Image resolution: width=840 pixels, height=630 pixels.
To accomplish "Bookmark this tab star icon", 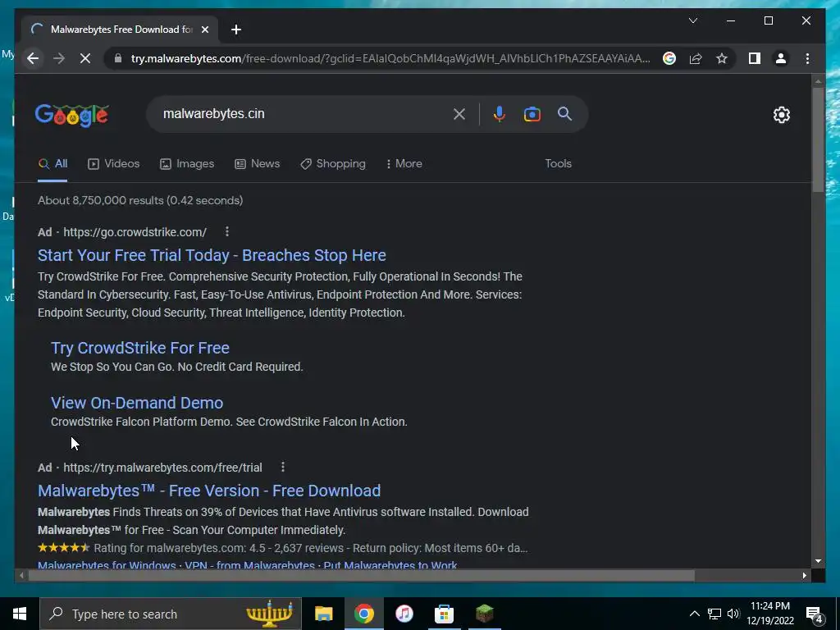I will 722,58.
